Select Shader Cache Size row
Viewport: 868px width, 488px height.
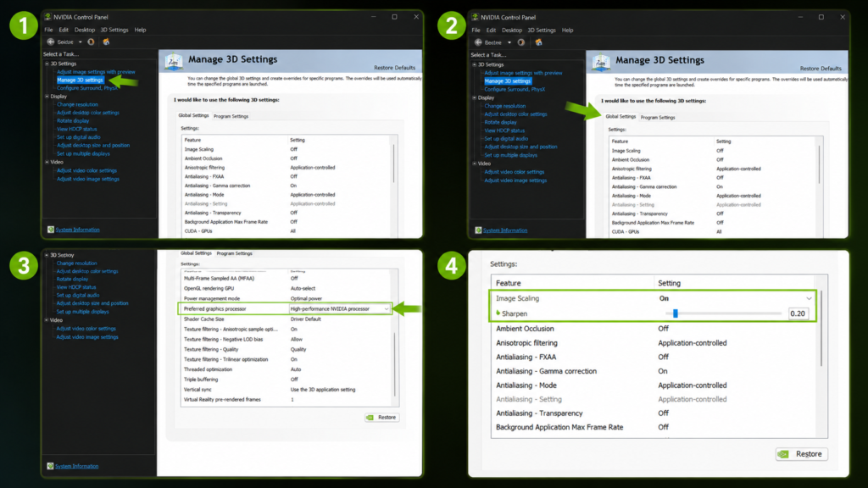point(287,319)
